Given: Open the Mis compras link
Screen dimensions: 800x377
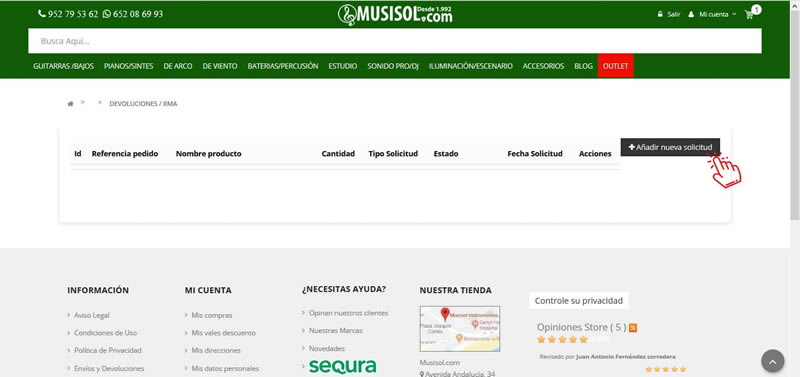Looking at the screenshot, I should (212, 315).
